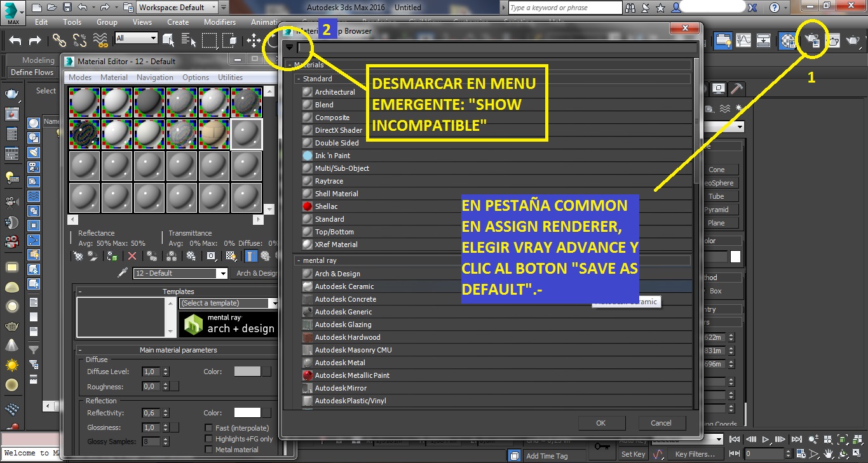868x463 pixels.
Task: Click the New Scene icon
Action: pyautogui.click(x=36, y=8)
